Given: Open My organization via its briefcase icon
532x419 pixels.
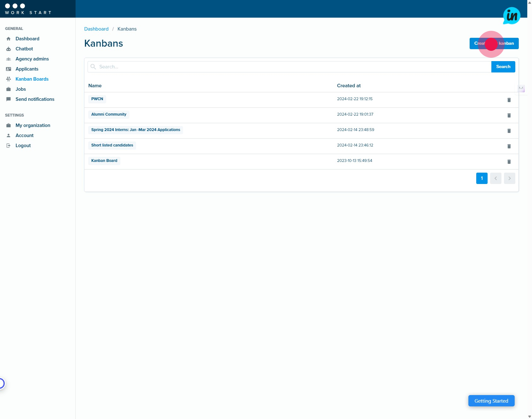Looking at the screenshot, I should tap(8, 125).
